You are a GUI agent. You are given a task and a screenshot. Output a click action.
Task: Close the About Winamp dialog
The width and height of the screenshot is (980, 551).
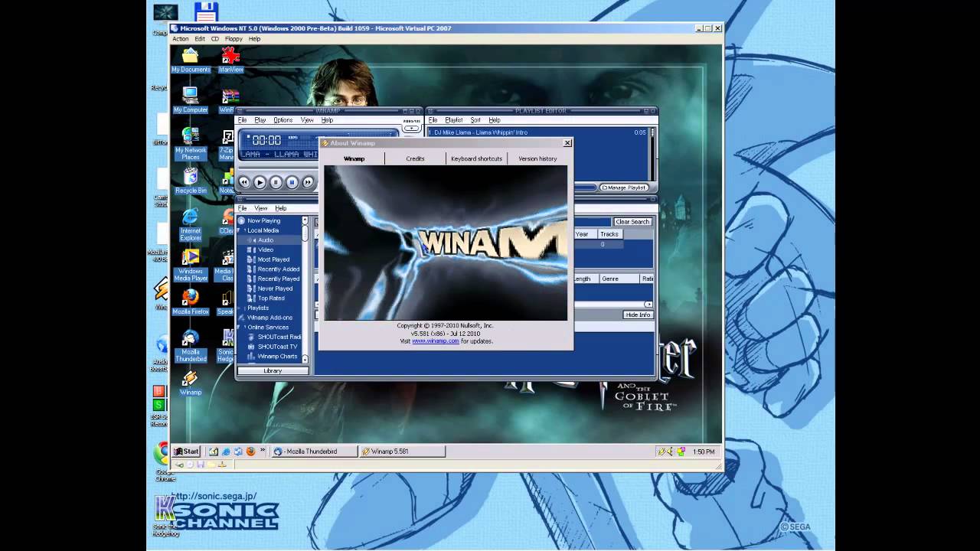click(567, 143)
